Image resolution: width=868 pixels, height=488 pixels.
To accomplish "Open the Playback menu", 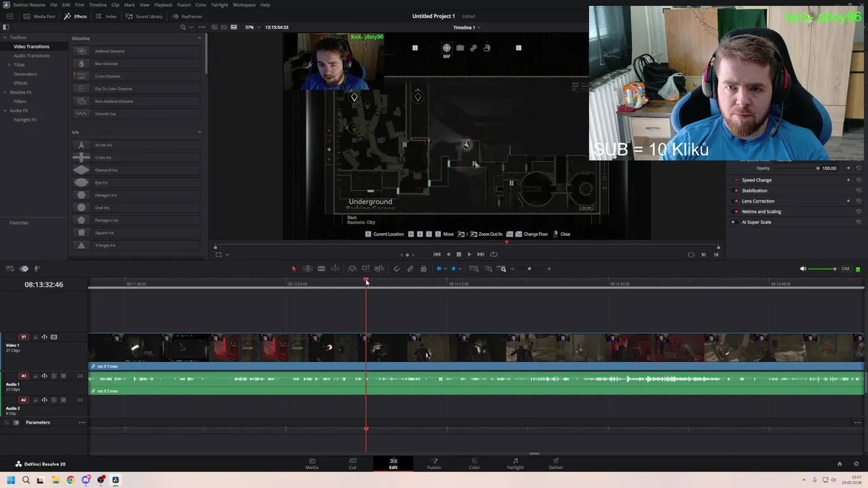I will pos(163,5).
